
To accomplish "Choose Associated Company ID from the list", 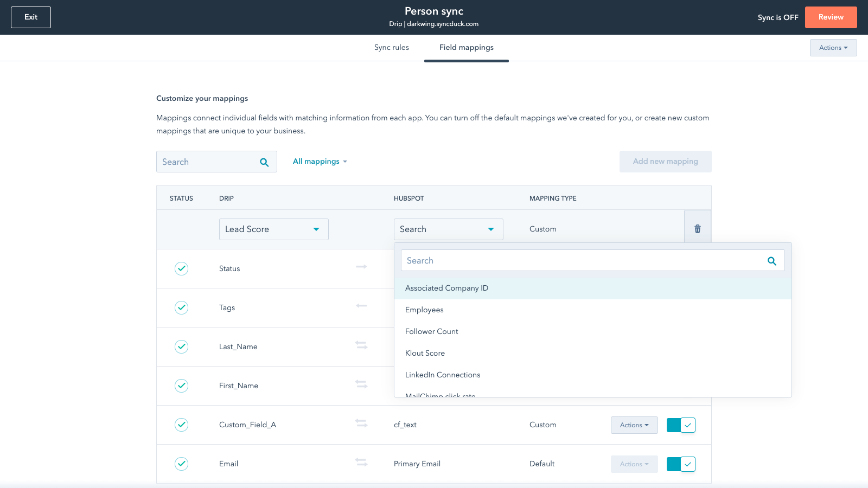I will tap(446, 288).
